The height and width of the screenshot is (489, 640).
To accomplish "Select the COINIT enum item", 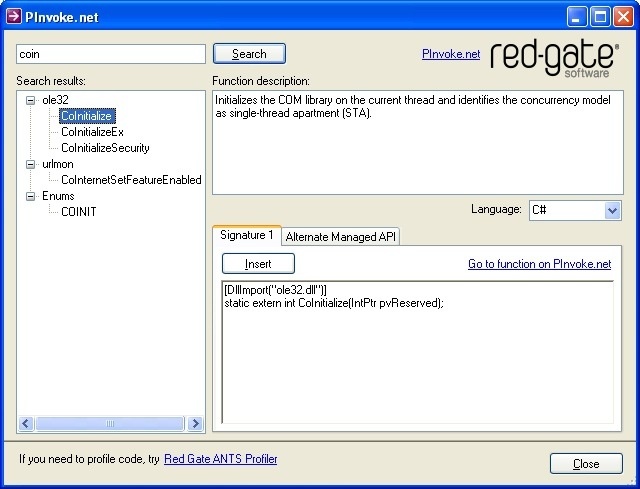I will click(79, 212).
